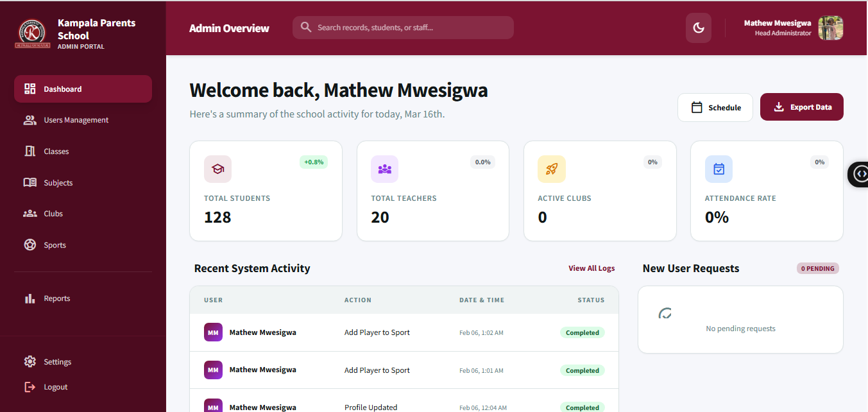Click the search records input field
The width and height of the screenshot is (868, 412).
point(403,28)
